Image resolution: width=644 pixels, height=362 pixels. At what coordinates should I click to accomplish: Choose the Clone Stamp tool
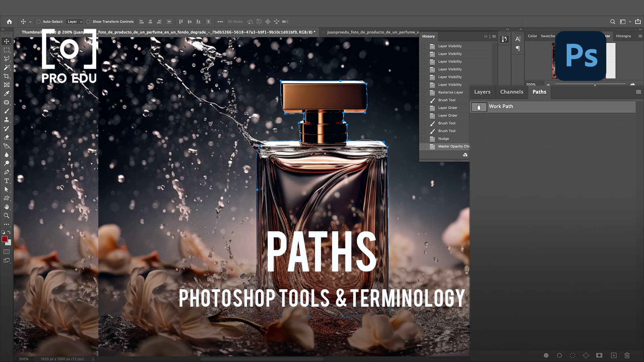[6, 120]
